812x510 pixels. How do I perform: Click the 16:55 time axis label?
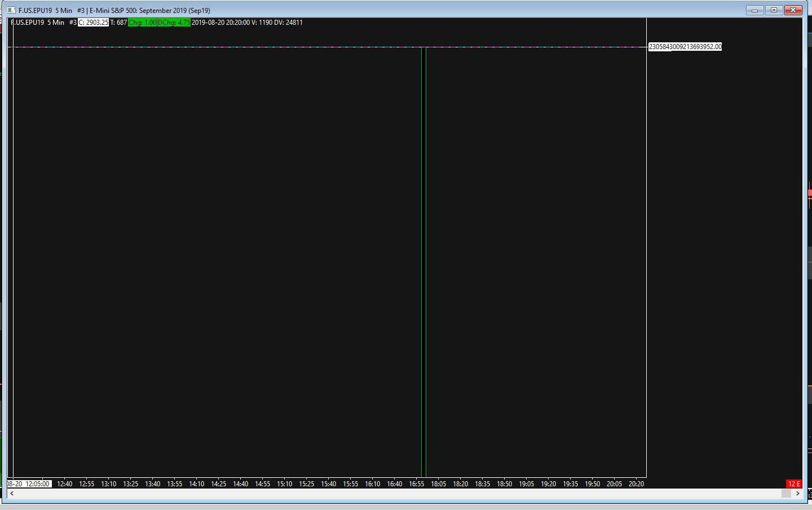pos(417,484)
